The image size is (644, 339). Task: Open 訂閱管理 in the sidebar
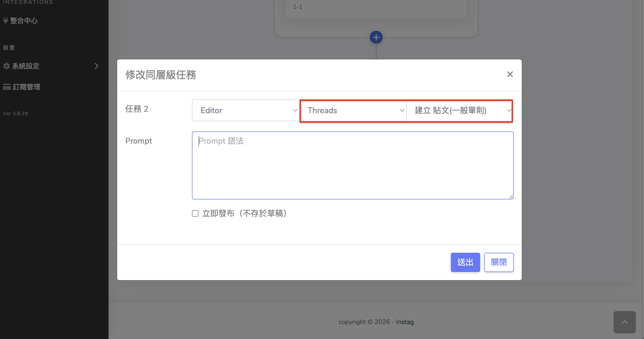pos(26,87)
